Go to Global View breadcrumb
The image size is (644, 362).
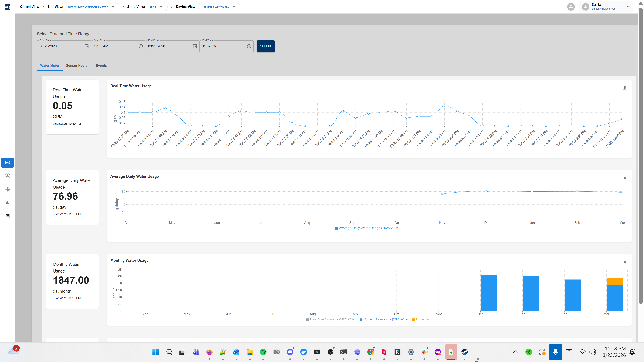click(30, 7)
